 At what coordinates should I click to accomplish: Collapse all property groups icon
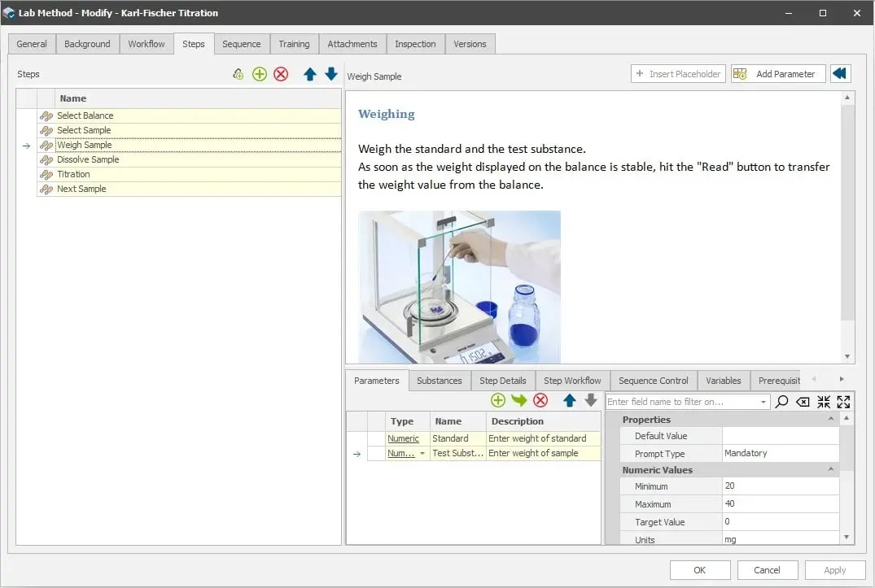click(x=823, y=402)
